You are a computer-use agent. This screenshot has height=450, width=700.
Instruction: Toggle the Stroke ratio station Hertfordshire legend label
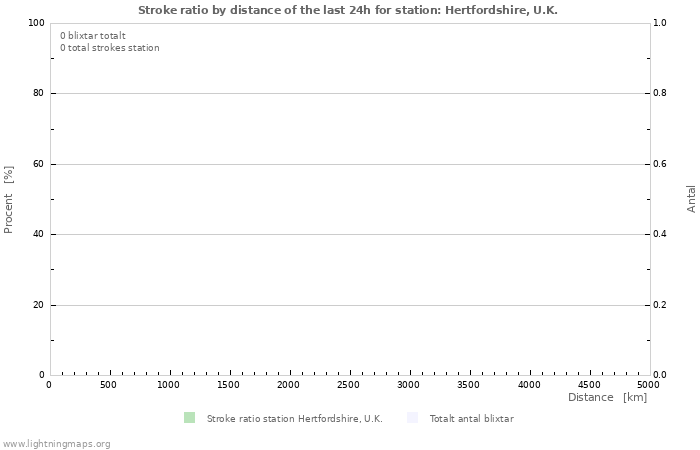[x=294, y=419]
